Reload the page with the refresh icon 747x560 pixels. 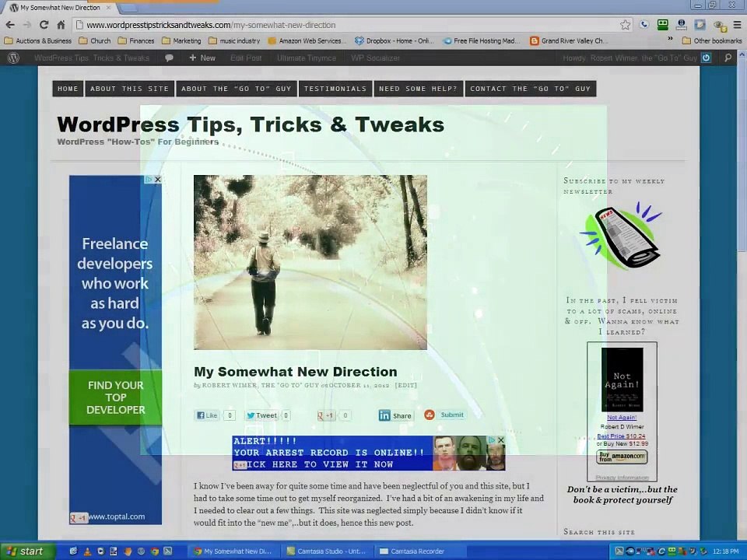(44, 25)
